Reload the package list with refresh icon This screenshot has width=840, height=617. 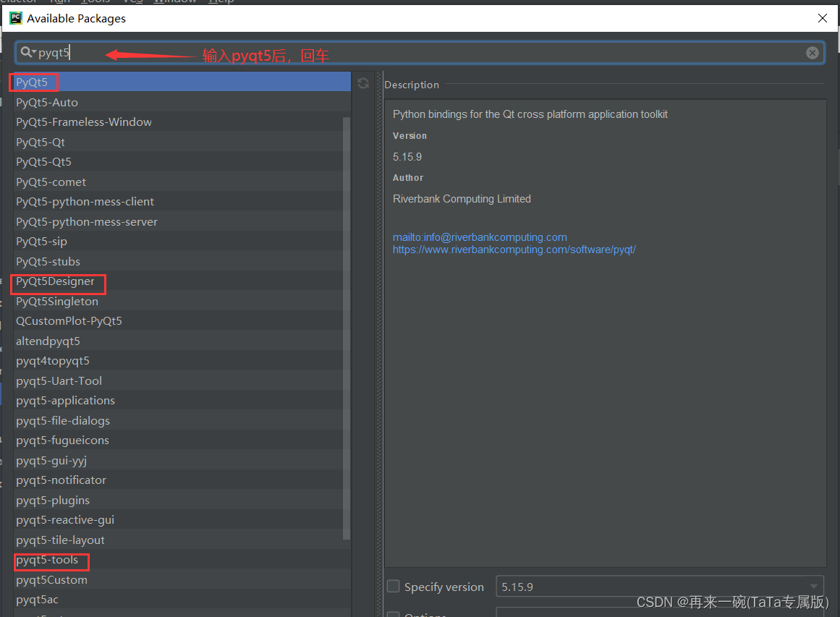tap(363, 83)
